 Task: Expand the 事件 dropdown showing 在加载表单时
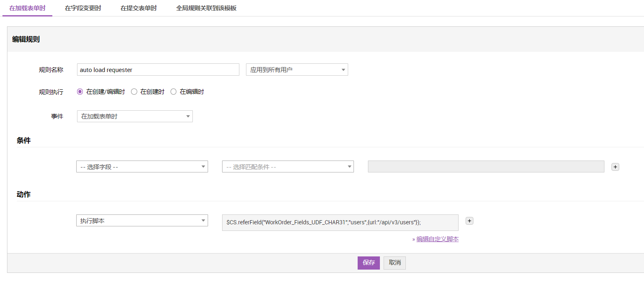pyautogui.click(x=135, y=116)
